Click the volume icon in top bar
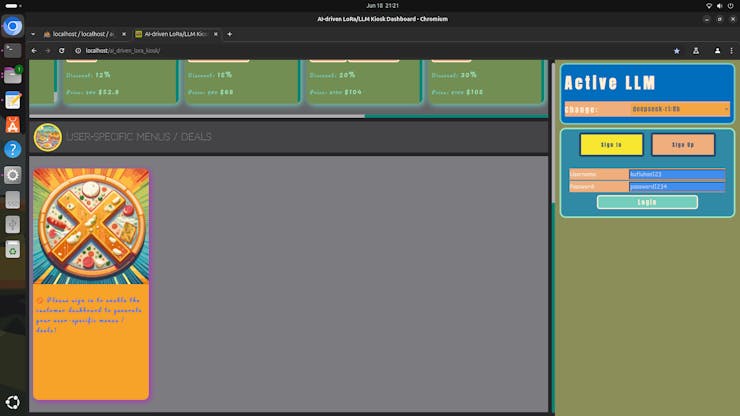740x416 pixels. (719, 6)
